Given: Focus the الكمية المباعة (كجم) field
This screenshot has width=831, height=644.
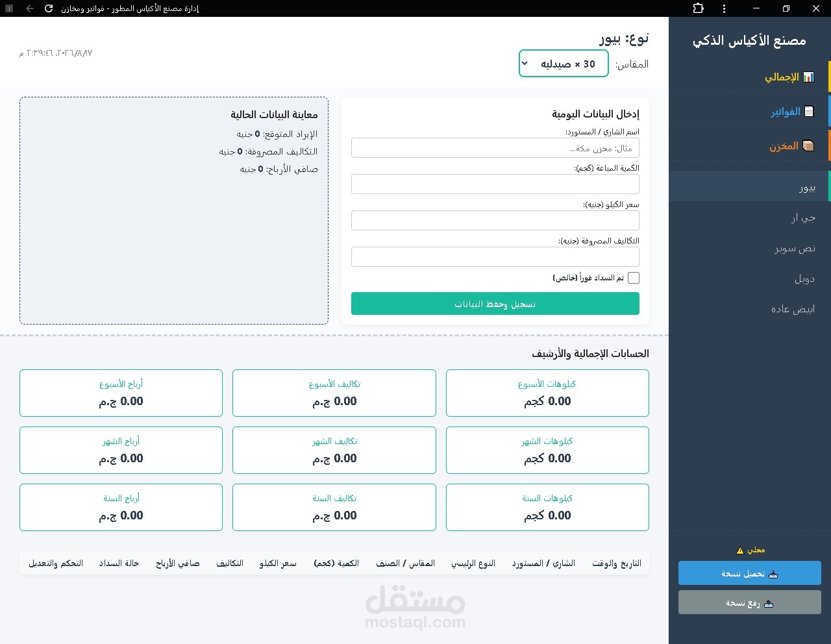Looking at the screenshot, I should 495,184.
